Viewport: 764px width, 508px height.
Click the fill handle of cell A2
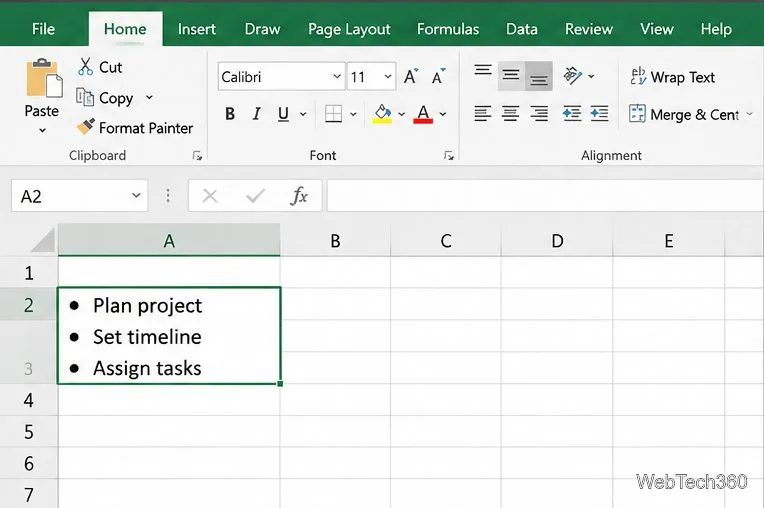pyautogui.click(x=280, y=384)
